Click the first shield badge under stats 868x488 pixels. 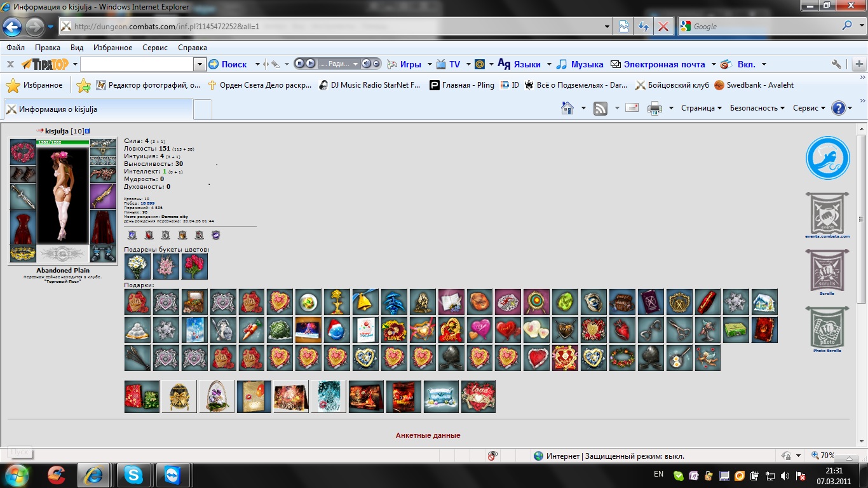tap(132, 235)
